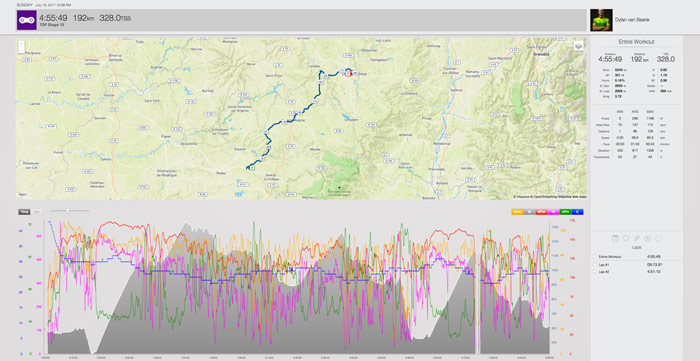The image size is (700, 361).
Task: Check the Lap #2 checkbox
Action: (595, 271)
